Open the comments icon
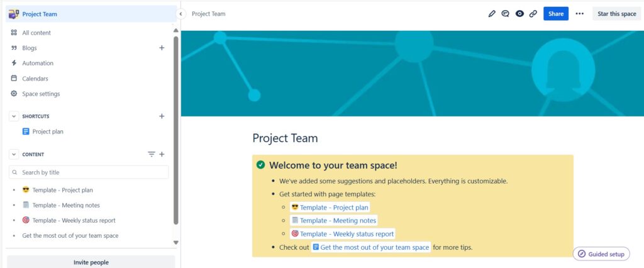The image size is (644, 268). [x=506, y=14]
